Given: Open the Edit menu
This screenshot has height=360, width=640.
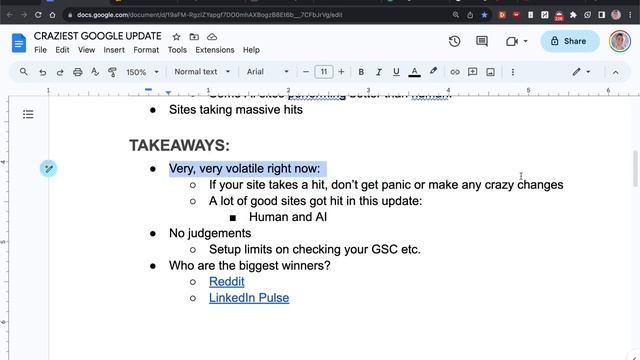Looking at the screenshot, I should coord(62,50).
